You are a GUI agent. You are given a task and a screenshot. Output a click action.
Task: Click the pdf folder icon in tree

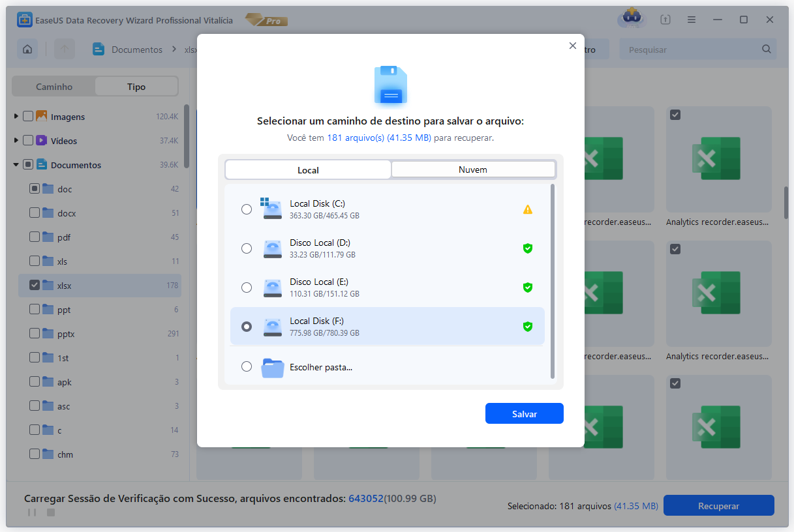tap(48, 237)
